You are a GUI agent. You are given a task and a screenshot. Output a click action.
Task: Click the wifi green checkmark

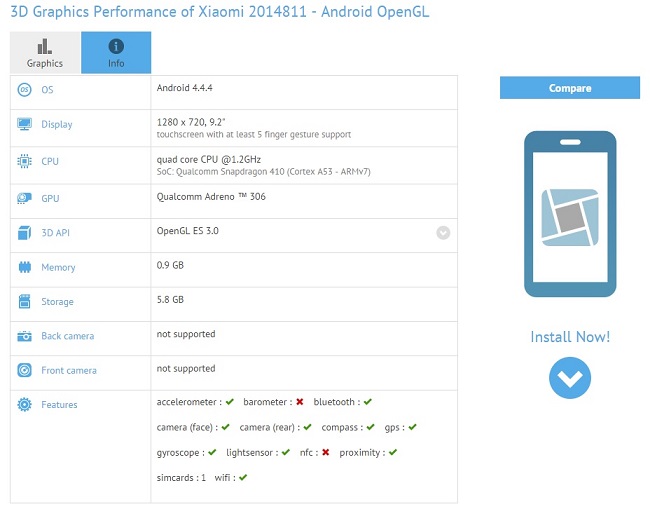tap(243, 477)
